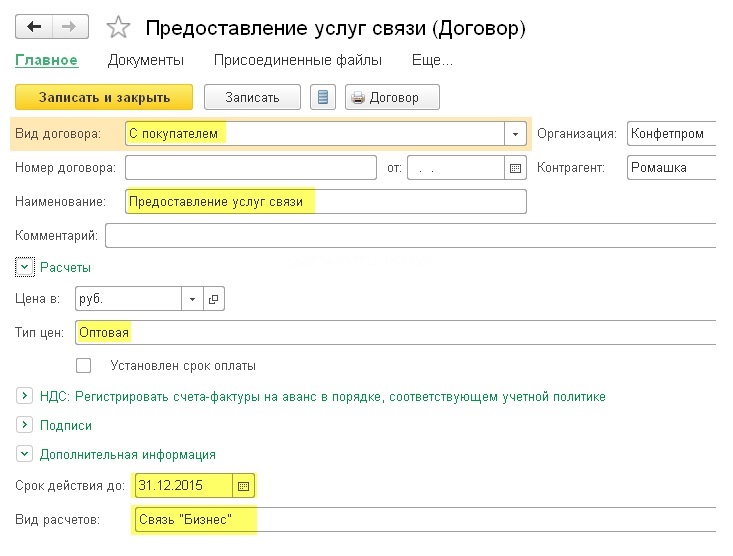Click the Записать button
The height and width of the screenshot is (556, 733).
click(x=252, y=97)
